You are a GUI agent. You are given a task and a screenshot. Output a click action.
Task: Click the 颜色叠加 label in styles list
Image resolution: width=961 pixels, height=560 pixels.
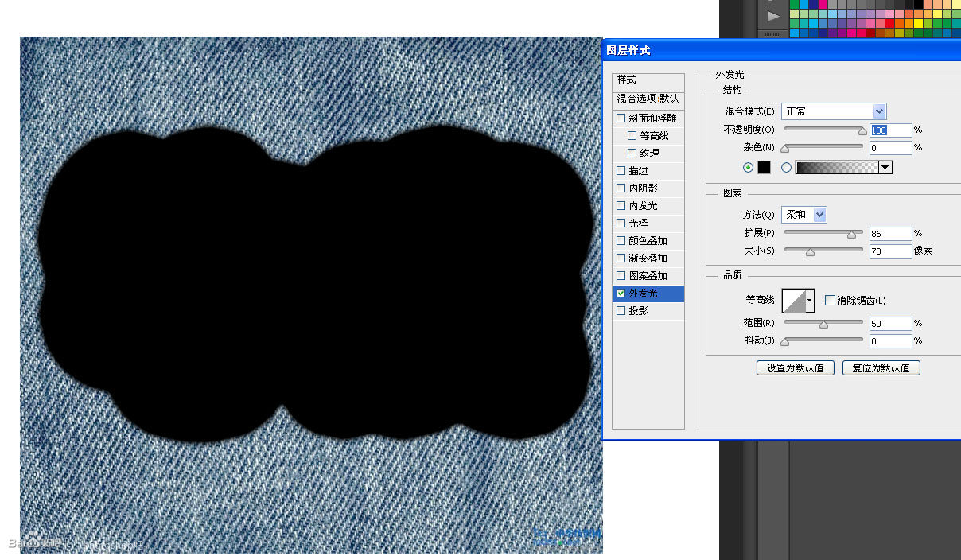tap(648, 241)
